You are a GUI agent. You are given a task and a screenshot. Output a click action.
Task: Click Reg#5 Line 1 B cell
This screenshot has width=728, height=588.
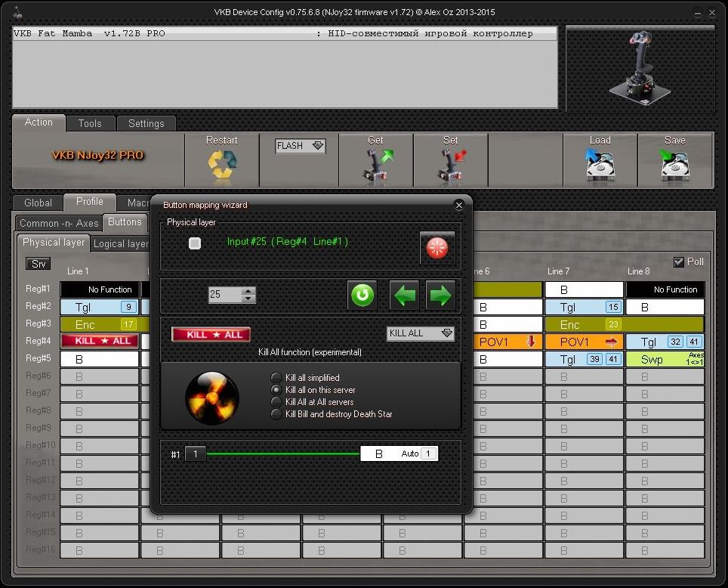click(100, 359)
